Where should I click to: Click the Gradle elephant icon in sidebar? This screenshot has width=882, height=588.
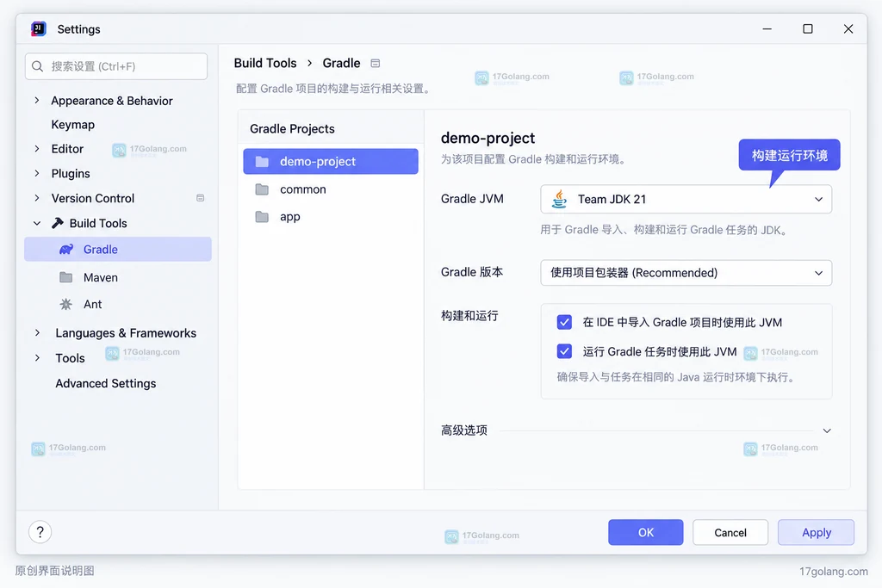click(x=66, y=249)
